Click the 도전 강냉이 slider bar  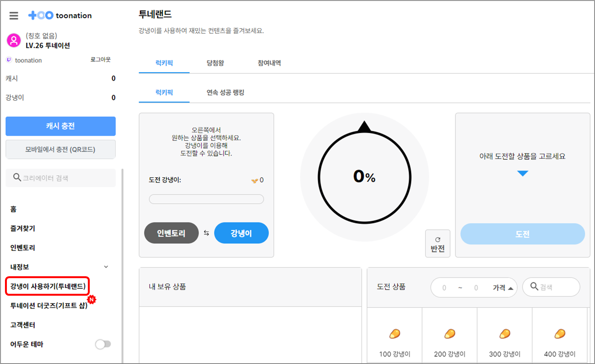click(x=206, y=199)
